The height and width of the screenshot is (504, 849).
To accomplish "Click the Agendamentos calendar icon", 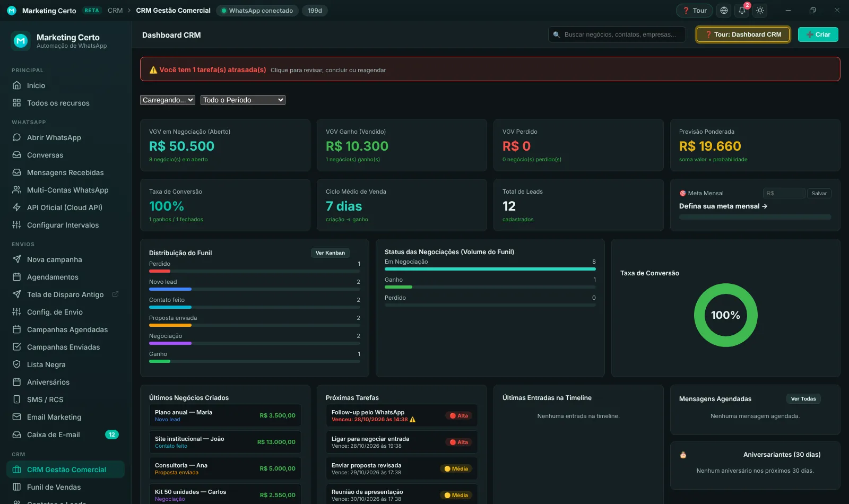I will coord(16,277).
